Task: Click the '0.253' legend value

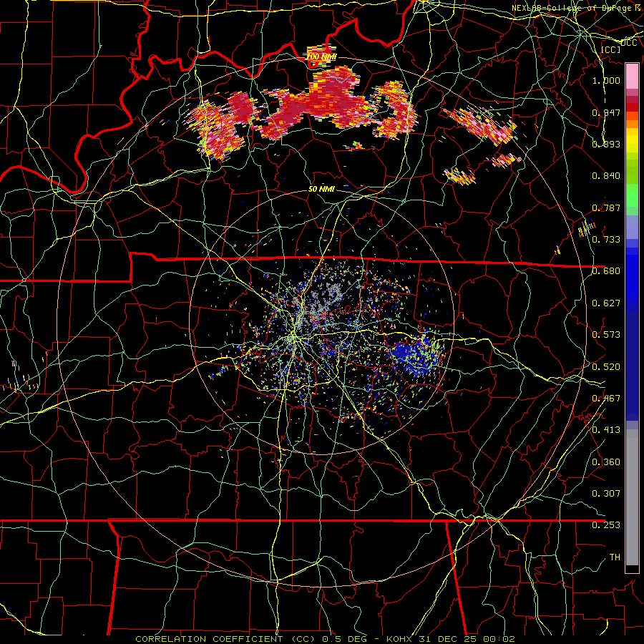Action: pyautogui.click(x=606, y=525)
